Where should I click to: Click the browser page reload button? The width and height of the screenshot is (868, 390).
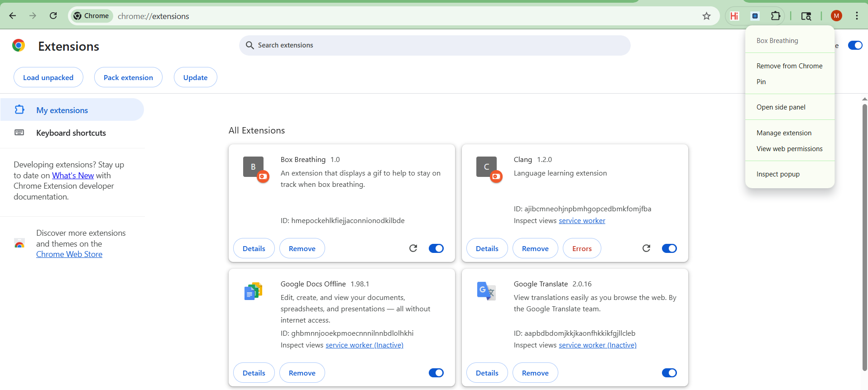[x=53, y=16]
